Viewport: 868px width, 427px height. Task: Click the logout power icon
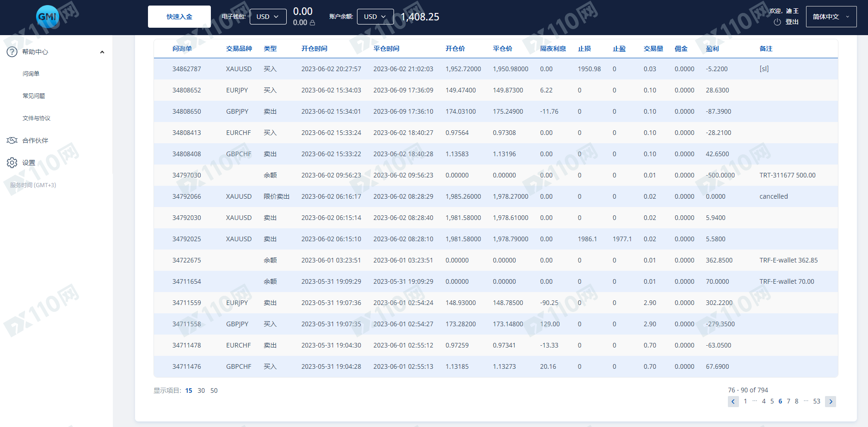[x=777, y=22]
